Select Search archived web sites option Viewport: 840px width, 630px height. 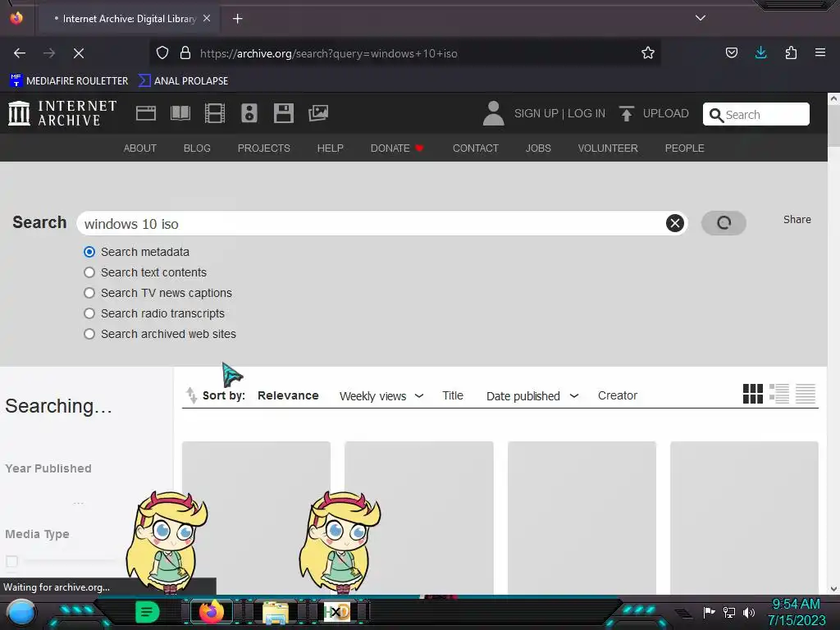(89, 334)
